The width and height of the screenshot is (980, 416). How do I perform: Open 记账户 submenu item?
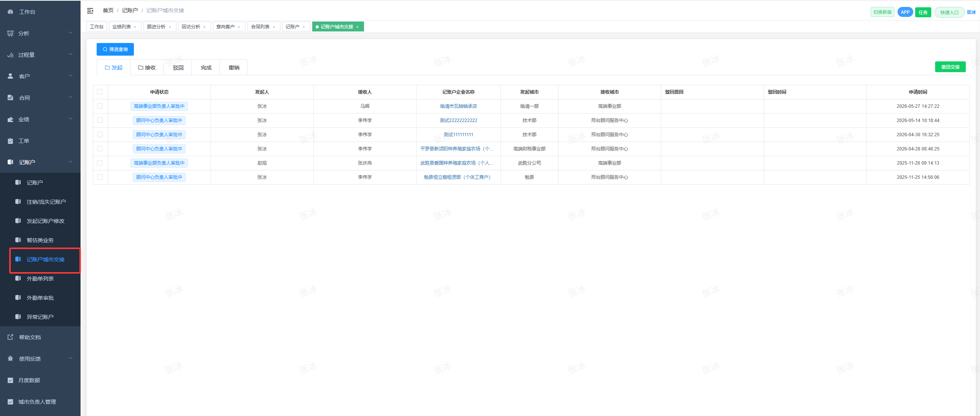40,183
